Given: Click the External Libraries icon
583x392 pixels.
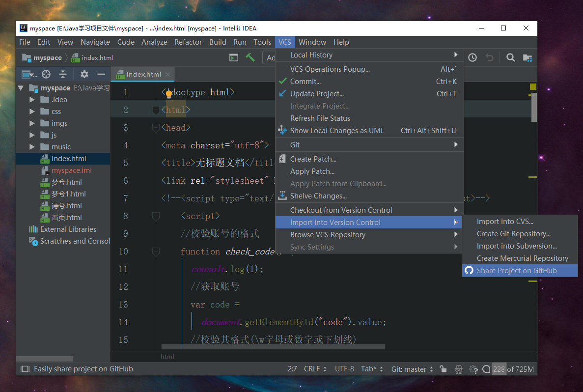Looking at the screenshot, I should pos(33,229).
